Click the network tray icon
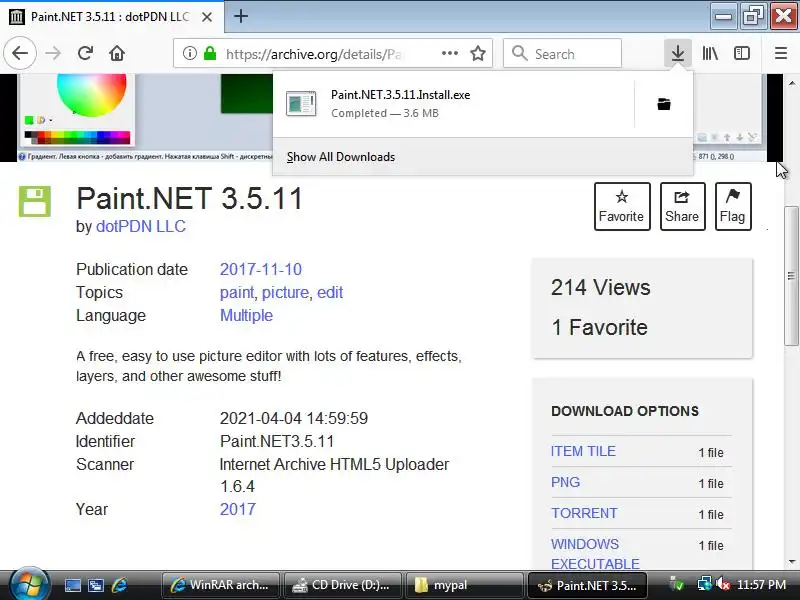The image size is (800, 600). click(704, 584)
